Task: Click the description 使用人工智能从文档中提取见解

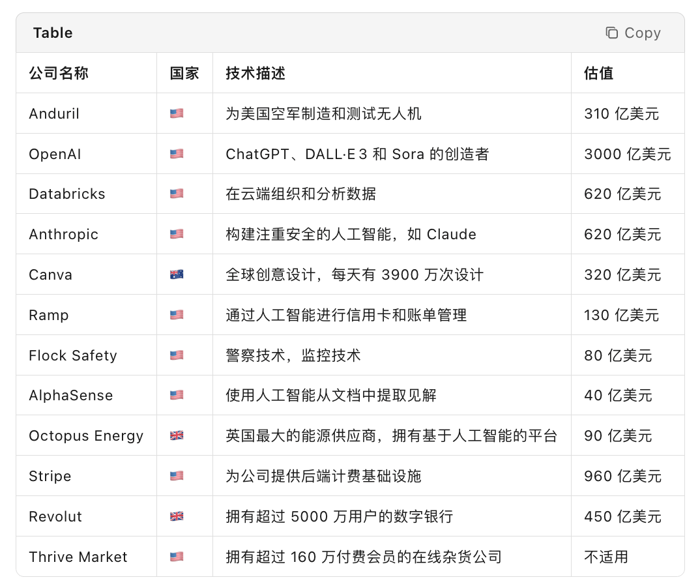Action: coord(331,395)
